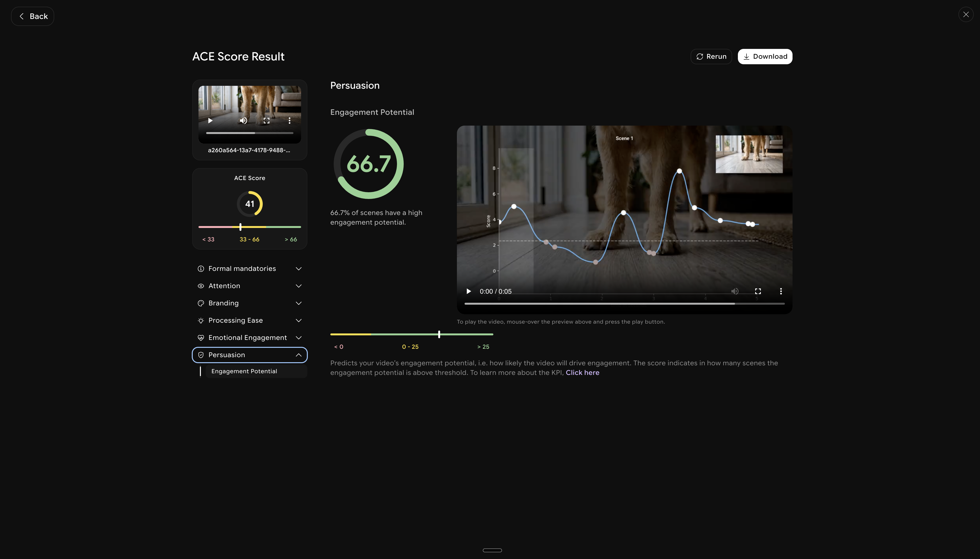Open the Processing Ease category

tap(250, 320)
